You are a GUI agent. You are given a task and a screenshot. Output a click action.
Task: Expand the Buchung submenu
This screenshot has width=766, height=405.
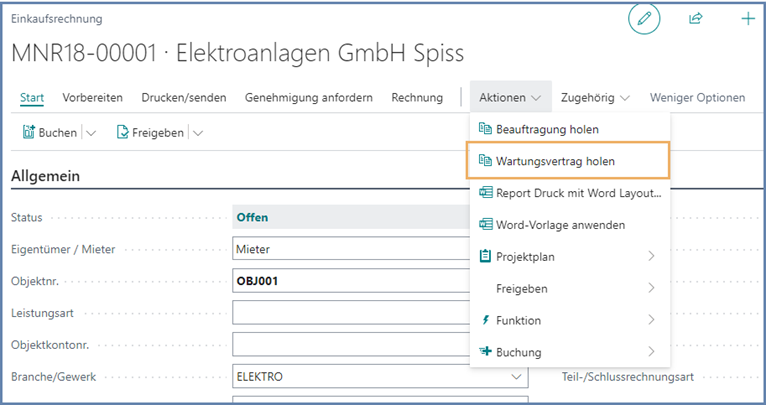click(x=651, y=352)
